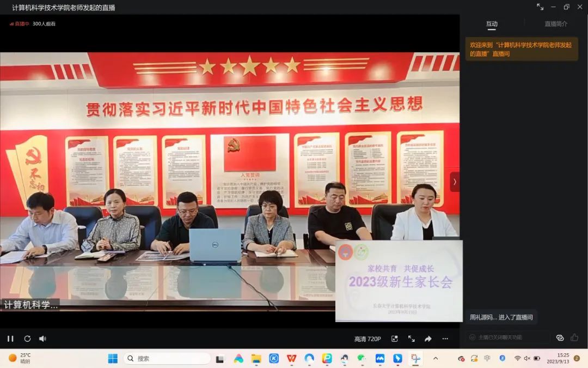Click the welcome message banner
Screen dimensions: 588x368
(521, 49)
